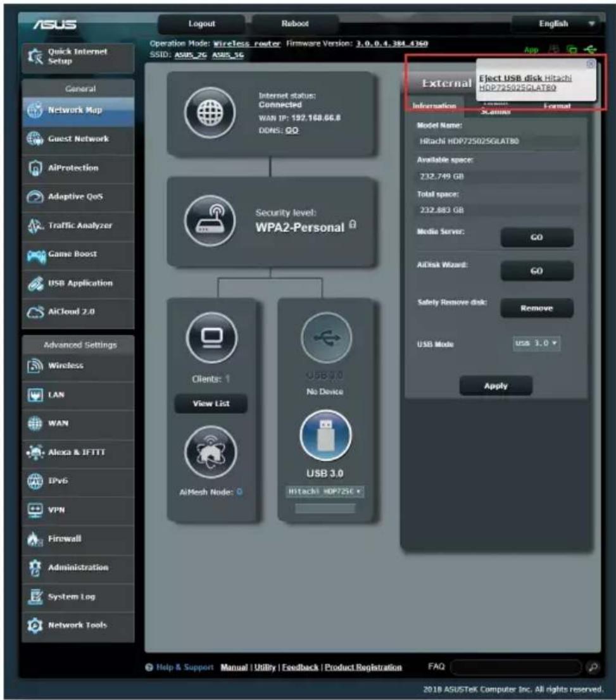Click the green App link in header

[x=531, y=50]
